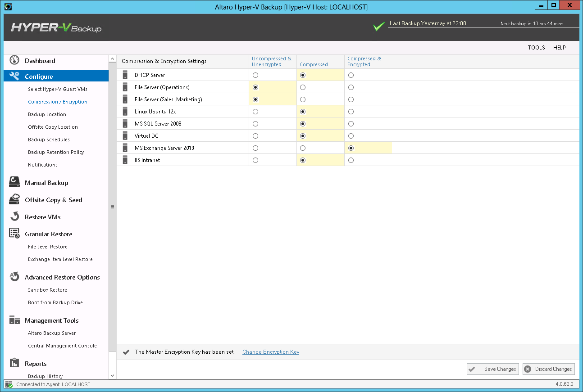Set IIS Intranet to Compressed & Encrypted
The height and width of the screenshot is (392, 583).
351,160
